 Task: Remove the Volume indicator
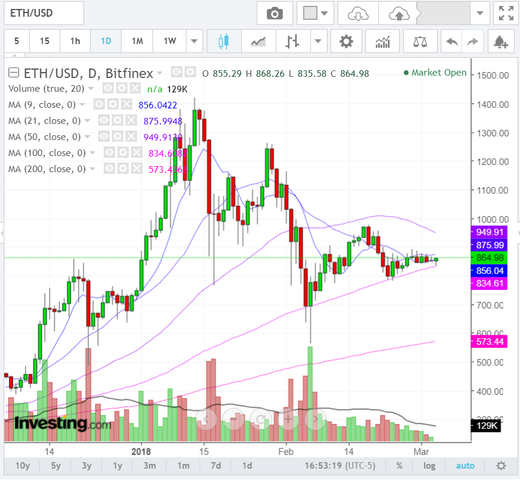135,88
